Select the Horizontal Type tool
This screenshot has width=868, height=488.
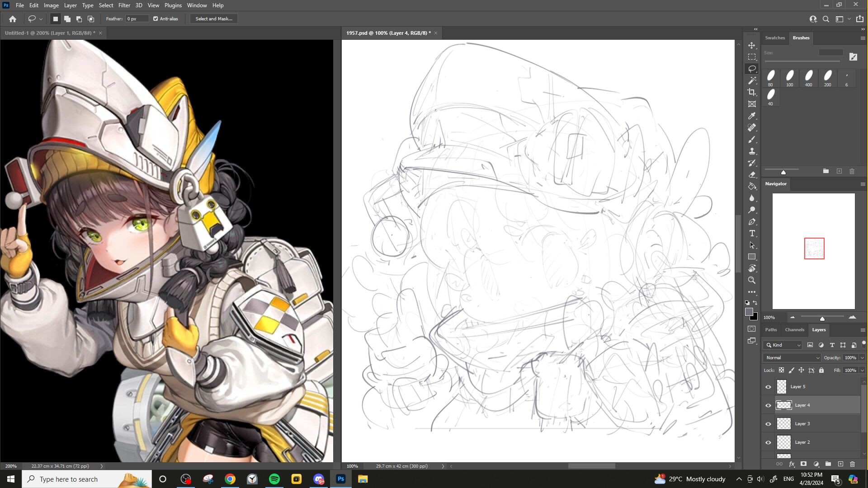click(x=752, y=234)
